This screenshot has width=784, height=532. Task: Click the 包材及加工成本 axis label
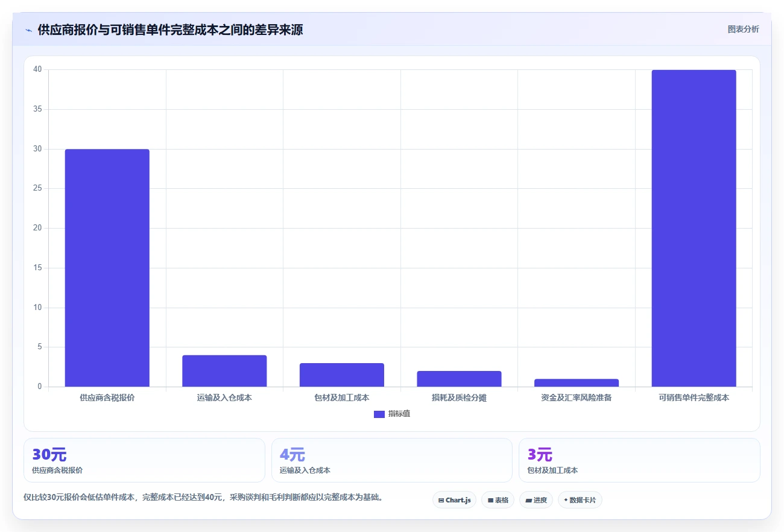pos(342,398)
